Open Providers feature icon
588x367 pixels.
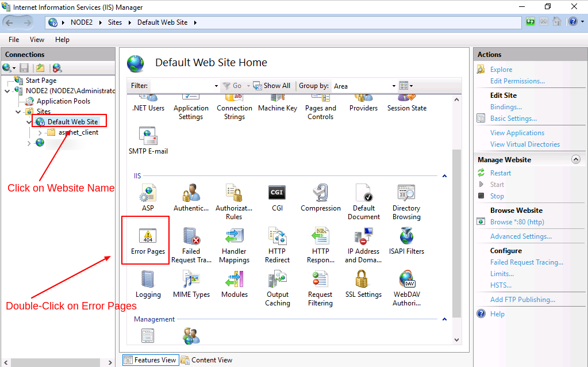tap(363, 104)
